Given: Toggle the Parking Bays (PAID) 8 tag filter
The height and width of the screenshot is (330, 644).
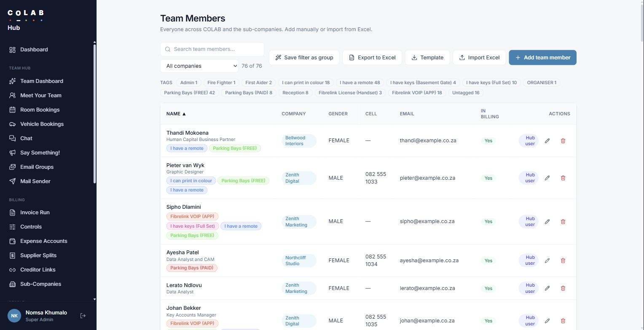Looking at the screenshot, I should (249, 93).
